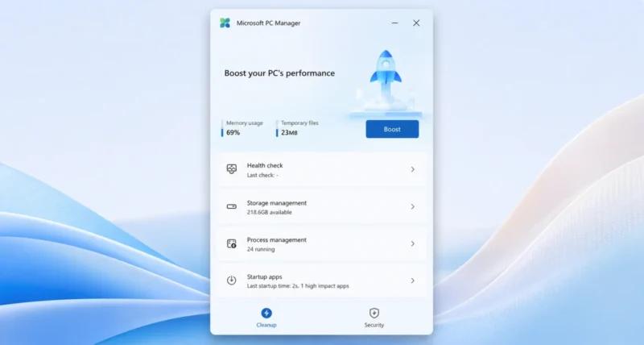
Task: Click 'Last startup time: 2s. 1 high impact apps'
Action: click(x=298, y=286)
